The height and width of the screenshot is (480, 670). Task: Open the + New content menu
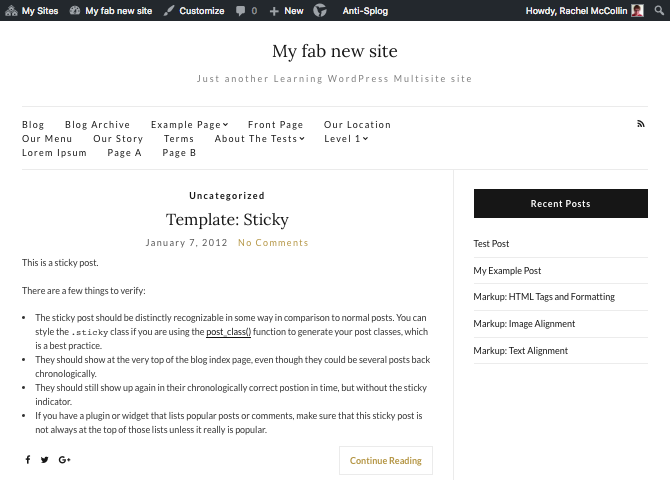click(x=286, y=11)
